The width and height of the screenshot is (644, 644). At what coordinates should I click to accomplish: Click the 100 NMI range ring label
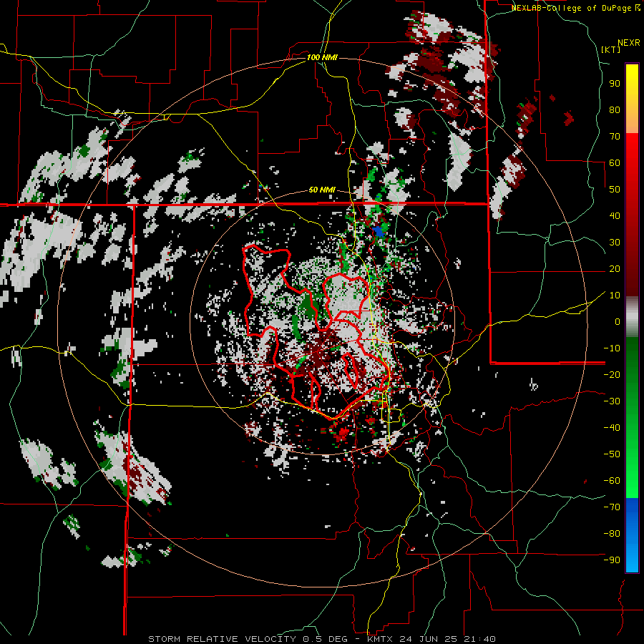(322, 57)
